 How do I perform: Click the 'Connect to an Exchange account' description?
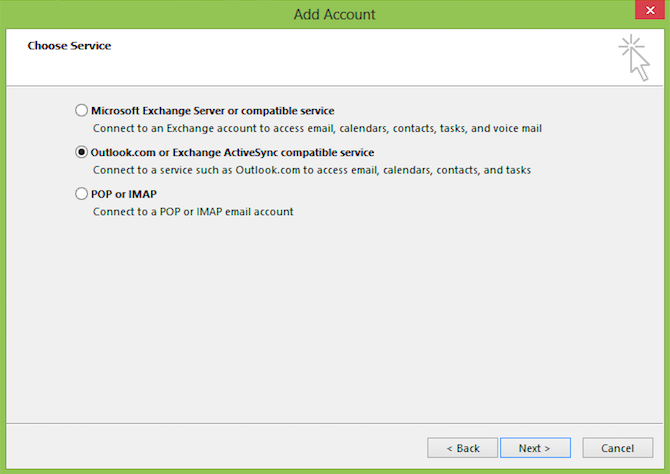[317, 128]
